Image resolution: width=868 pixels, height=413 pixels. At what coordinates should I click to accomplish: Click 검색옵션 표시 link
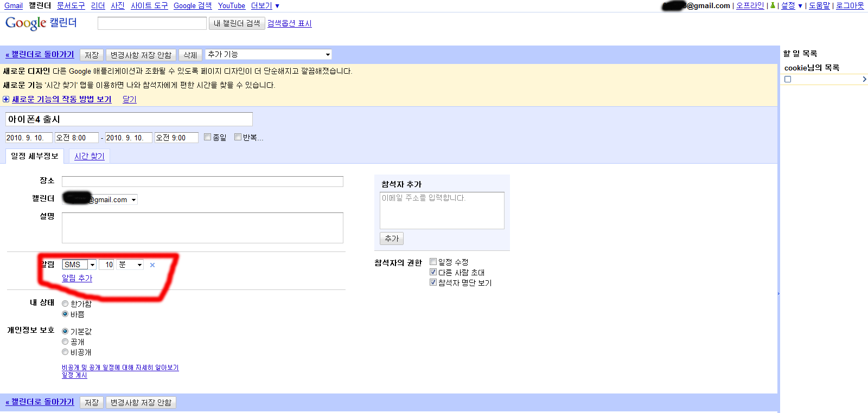pyautogui.click(x=290, y=23)
